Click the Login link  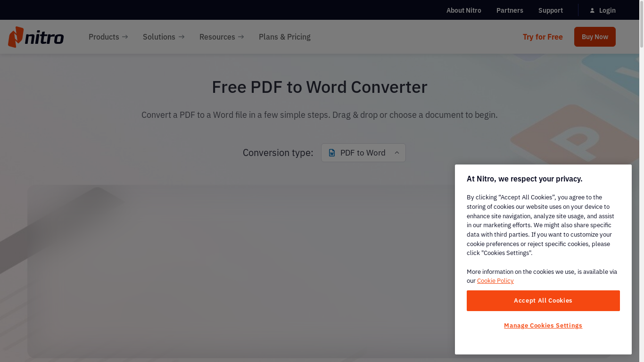point(607,10)
